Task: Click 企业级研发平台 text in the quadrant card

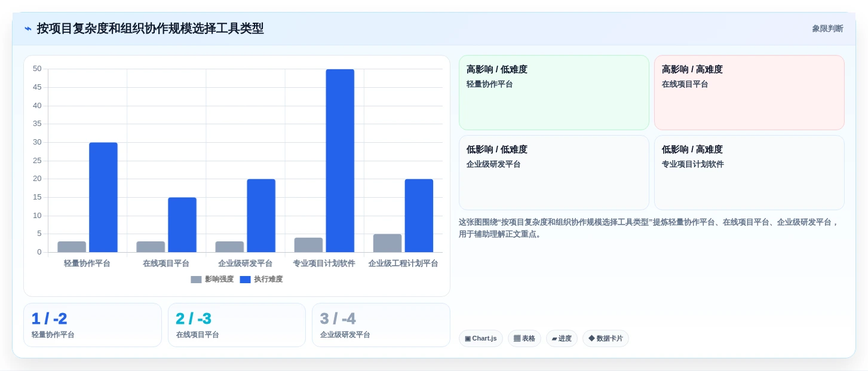Action: click(493, 164)
